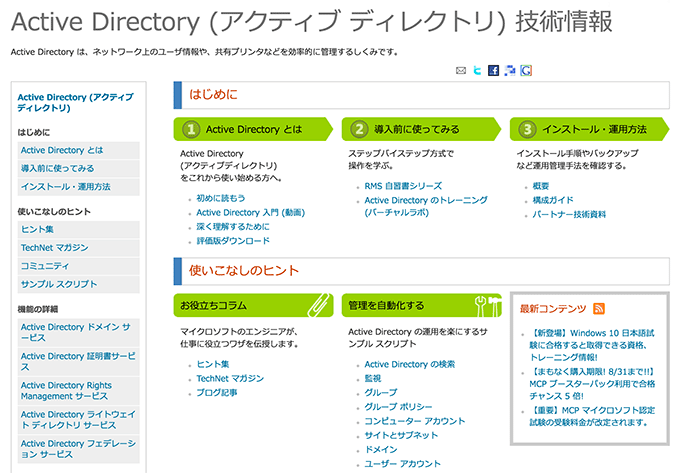Open the 'コンピューター アカウント' link

(x=415, y=421)
